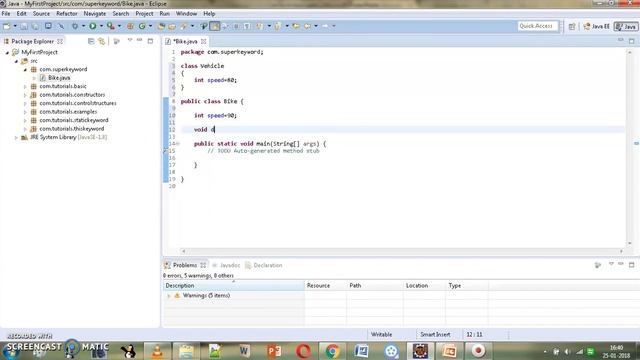
Task: Open the Source menu
Action: [41, 13]
